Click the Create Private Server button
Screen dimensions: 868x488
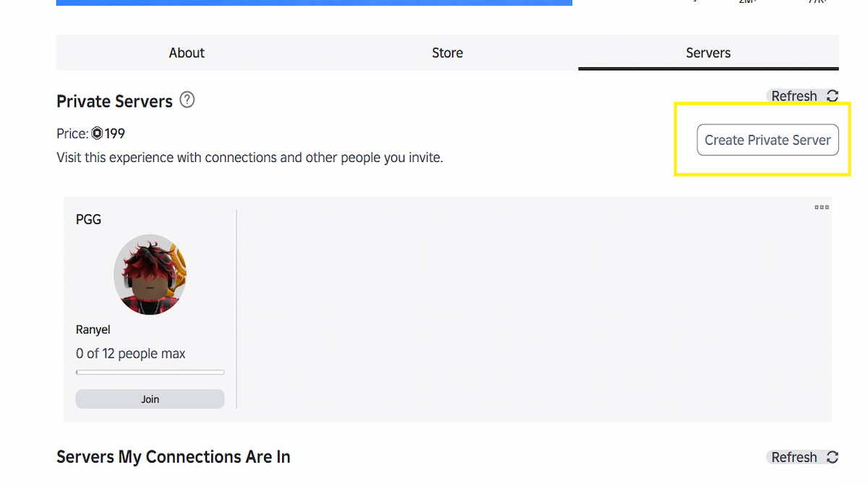(x=767, y=140)
